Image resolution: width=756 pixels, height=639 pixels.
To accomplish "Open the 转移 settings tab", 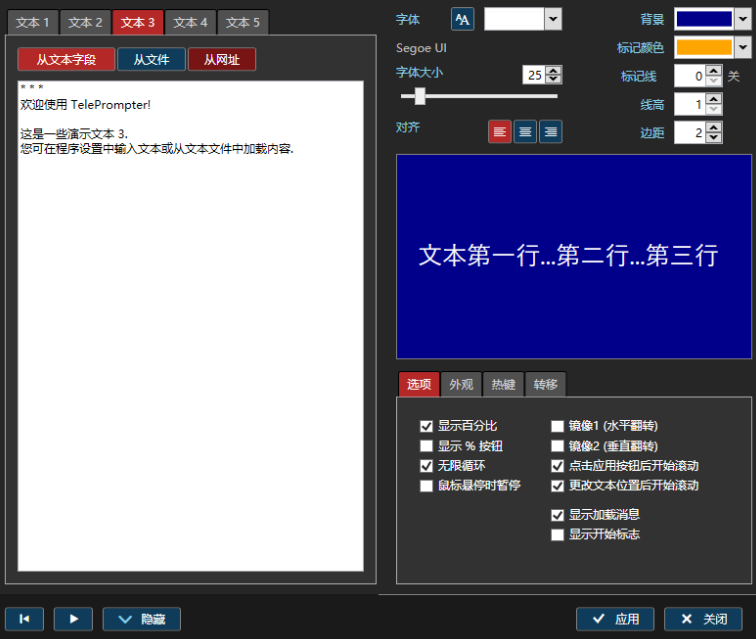I will (x=545, y=384).
